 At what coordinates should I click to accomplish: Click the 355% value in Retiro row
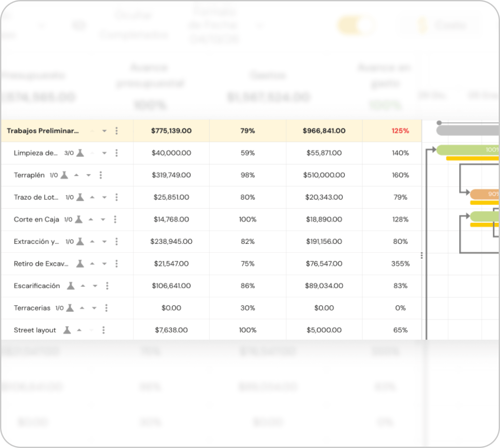click(400, 264)
